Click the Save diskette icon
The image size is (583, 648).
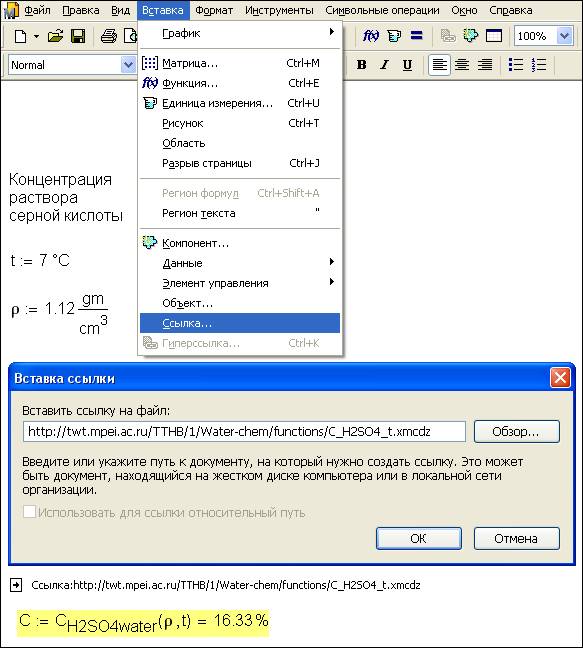[x=78, y=36]
